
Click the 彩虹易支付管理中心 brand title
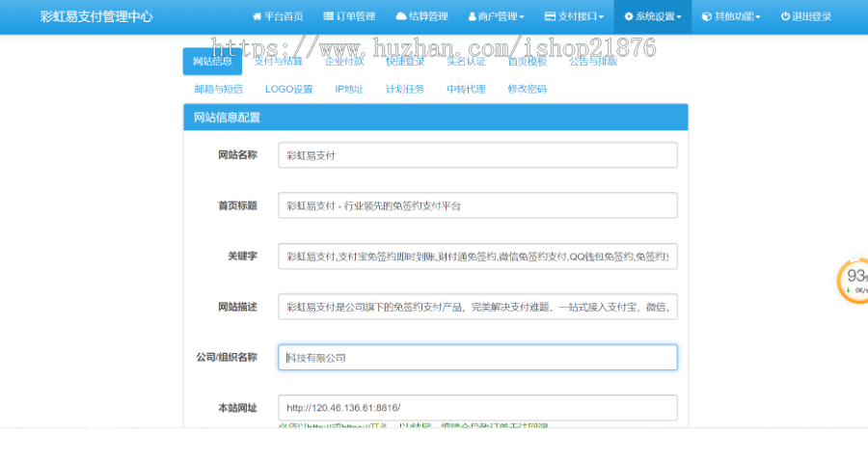(96, 16)
